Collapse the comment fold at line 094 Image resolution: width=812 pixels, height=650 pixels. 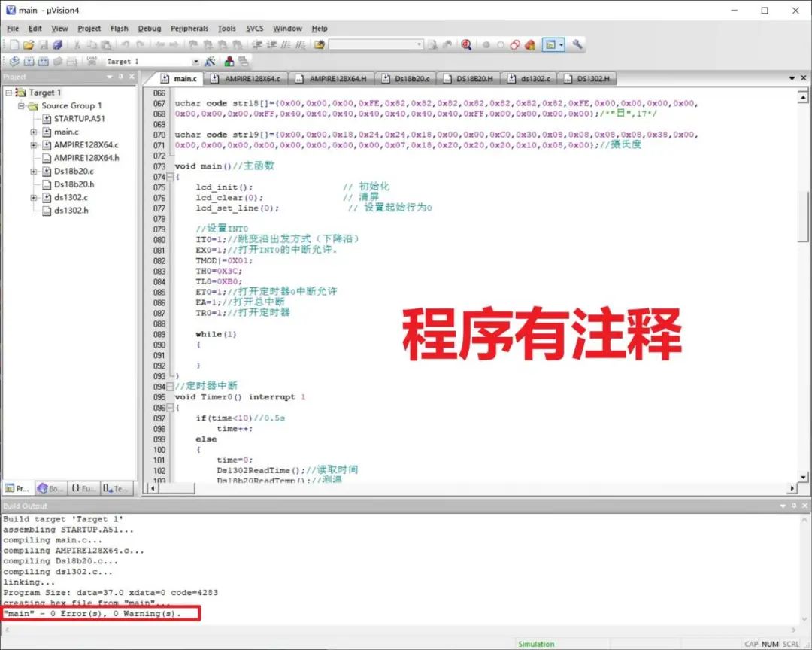pos(170,387)
